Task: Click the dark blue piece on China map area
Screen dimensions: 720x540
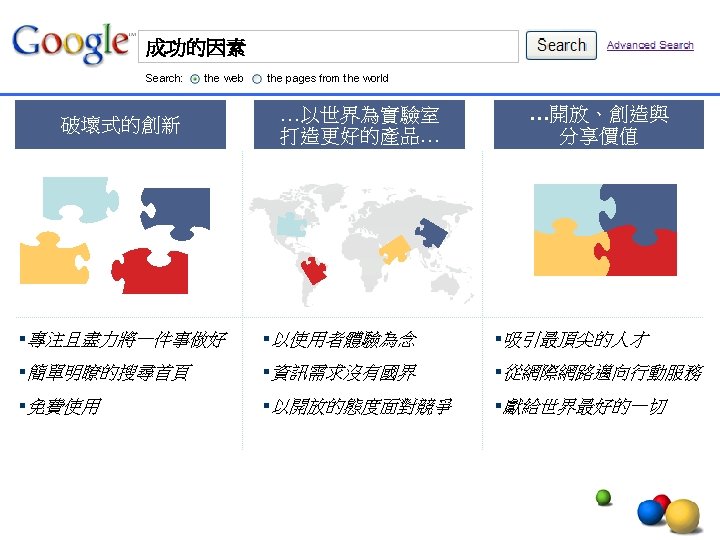Action: (x=431, y=233)
